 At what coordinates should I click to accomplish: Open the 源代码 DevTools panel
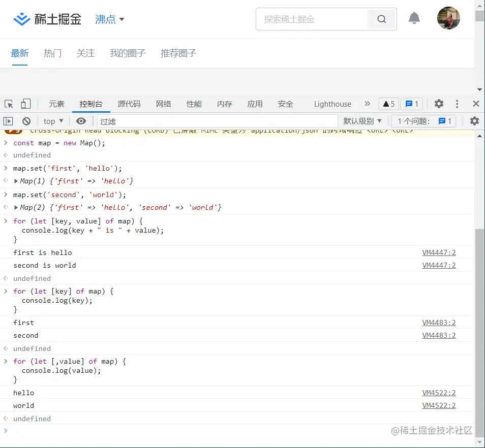click(x=129, y=104)
